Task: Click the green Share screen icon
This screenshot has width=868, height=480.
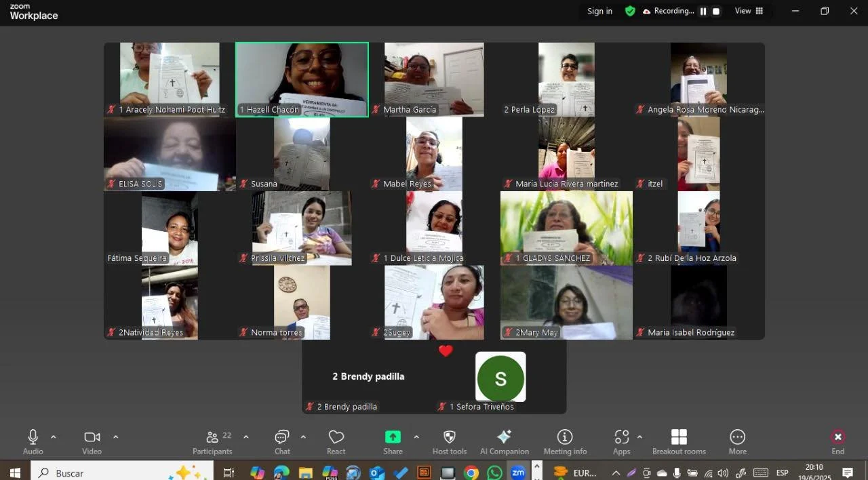Action: pos(393,437)
